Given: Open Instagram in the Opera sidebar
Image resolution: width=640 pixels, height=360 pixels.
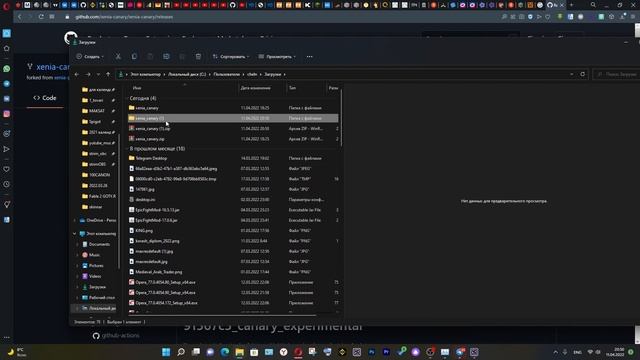Looking at the screenshot, I should (x=7, y=114).
